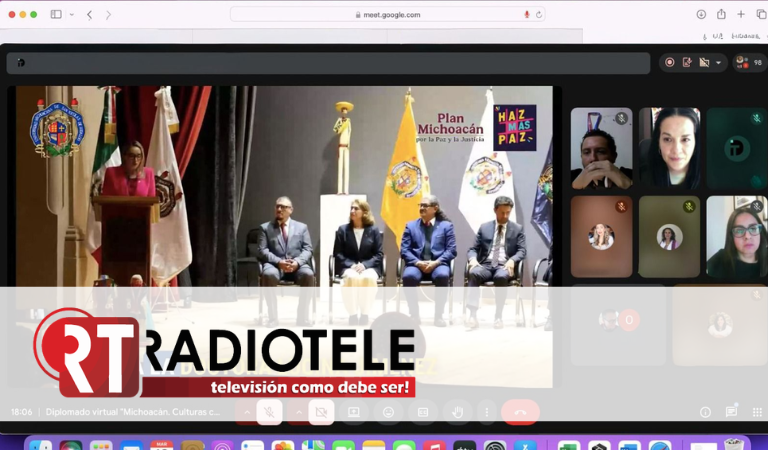Open a new Safari tab with plus

[x=741, y=15]
